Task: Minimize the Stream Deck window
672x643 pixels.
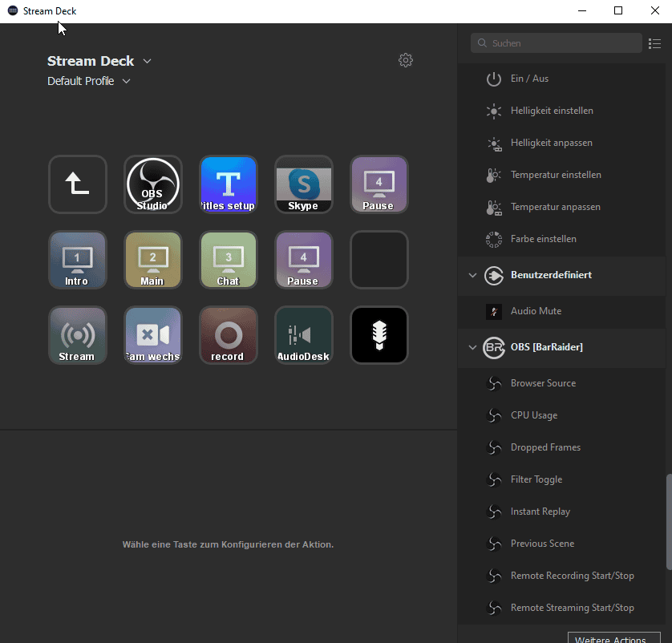Action: [582, 10]
